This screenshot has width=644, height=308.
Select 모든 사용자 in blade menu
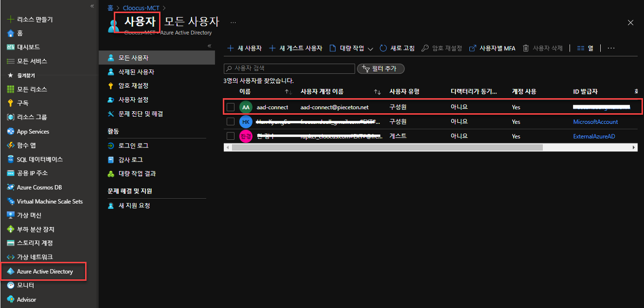point(157,58)
